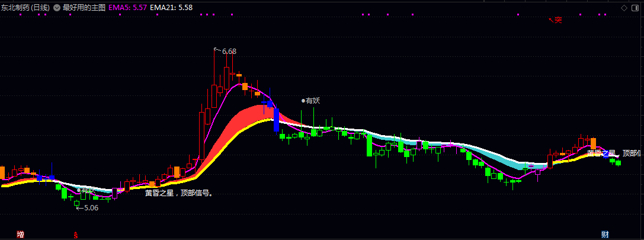
Task: Click the blue 财 marker on the time axis
Action: (605, 235)
